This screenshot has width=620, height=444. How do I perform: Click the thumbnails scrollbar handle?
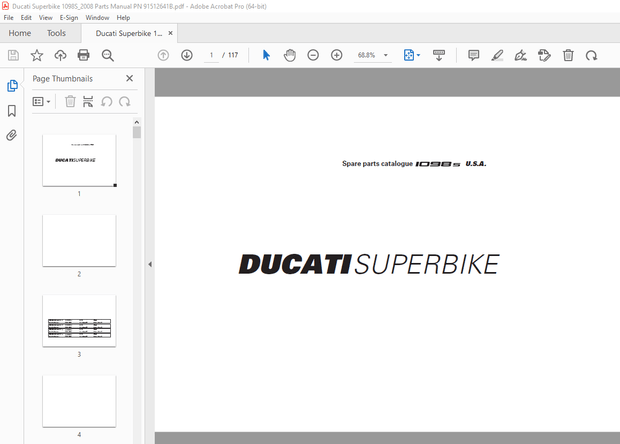coord(137,132)
